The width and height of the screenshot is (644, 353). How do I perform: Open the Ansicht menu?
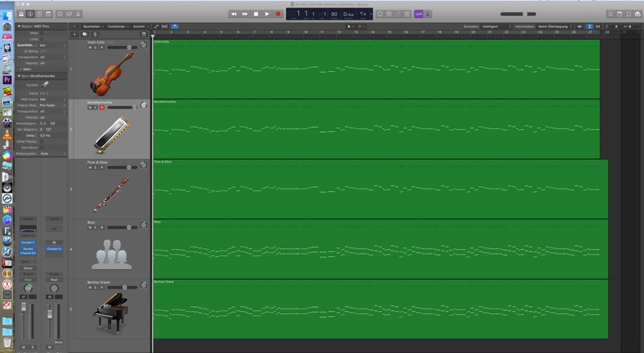pyautogui.click(x=141, y=26)
